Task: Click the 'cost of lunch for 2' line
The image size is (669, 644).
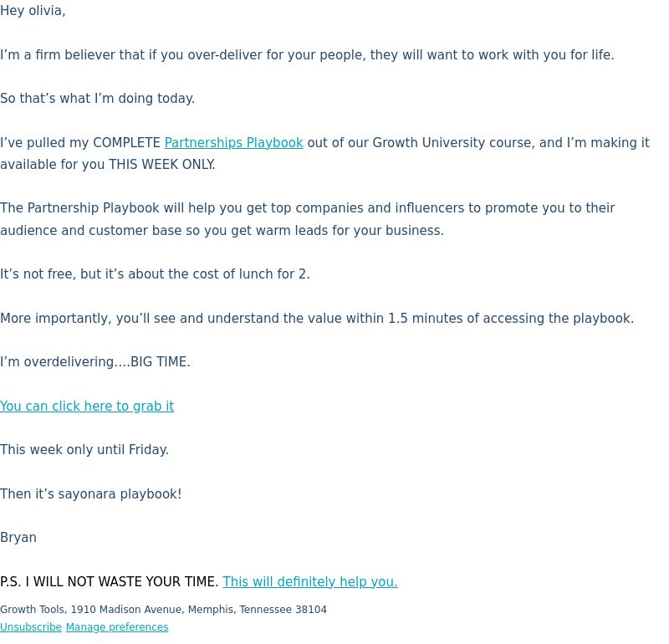Action: (x=155, y=274)
